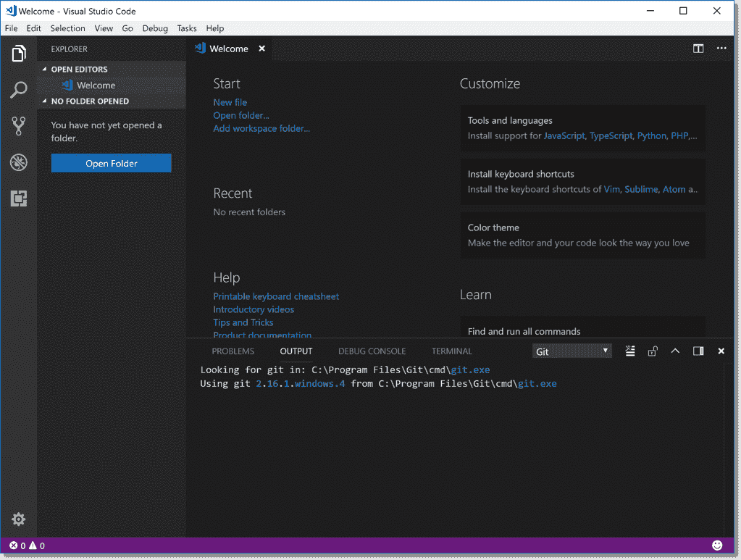Switch to the Problems panel tab
Viewport: 741px width, 560px height.
click(x=233, y=351)
